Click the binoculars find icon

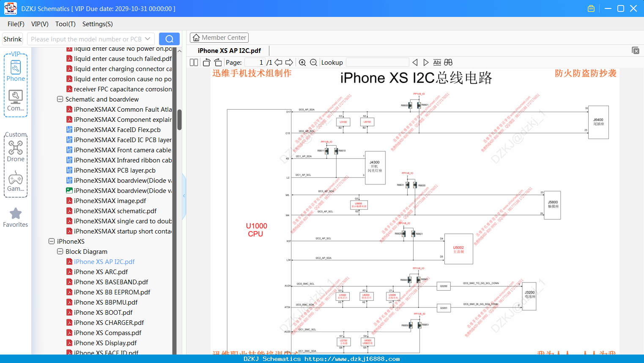click(448, 63)
